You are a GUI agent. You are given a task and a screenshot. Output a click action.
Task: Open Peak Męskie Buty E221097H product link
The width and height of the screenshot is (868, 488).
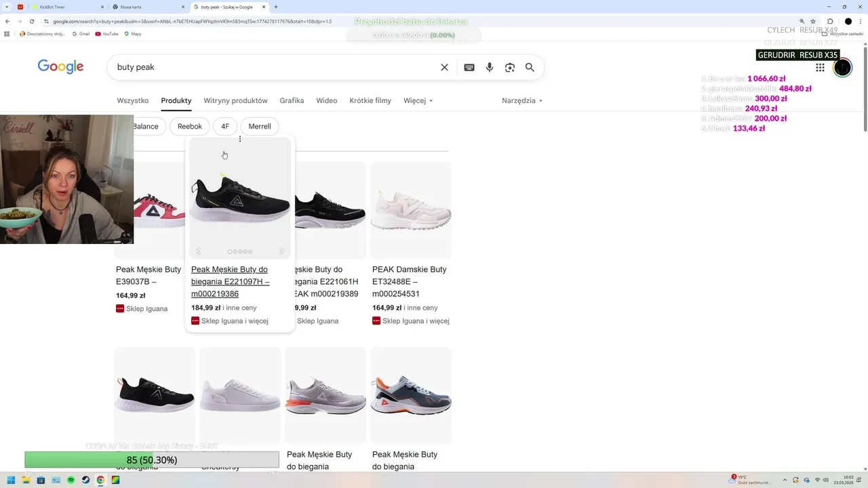tap(231, 281)
